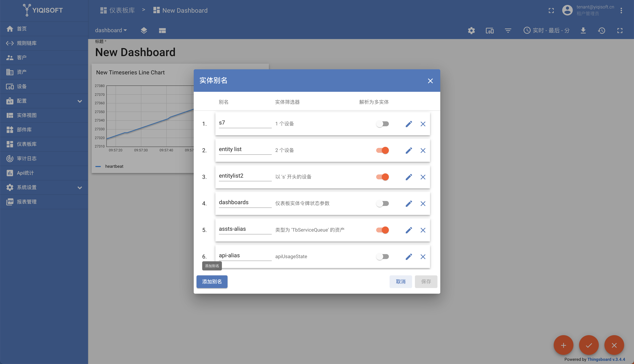Open the entity aliases toolbar icon
The height and width of the screenshot is (364, 634).
pyautogui.click(x=490, y=30)
